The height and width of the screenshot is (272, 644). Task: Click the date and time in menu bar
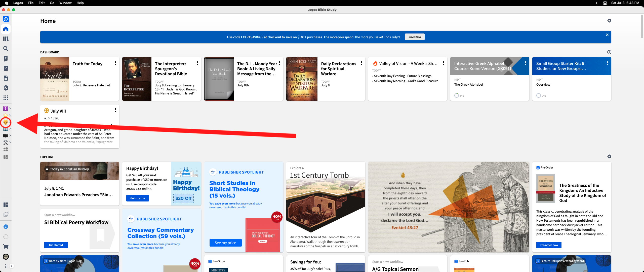click(625, 3)
